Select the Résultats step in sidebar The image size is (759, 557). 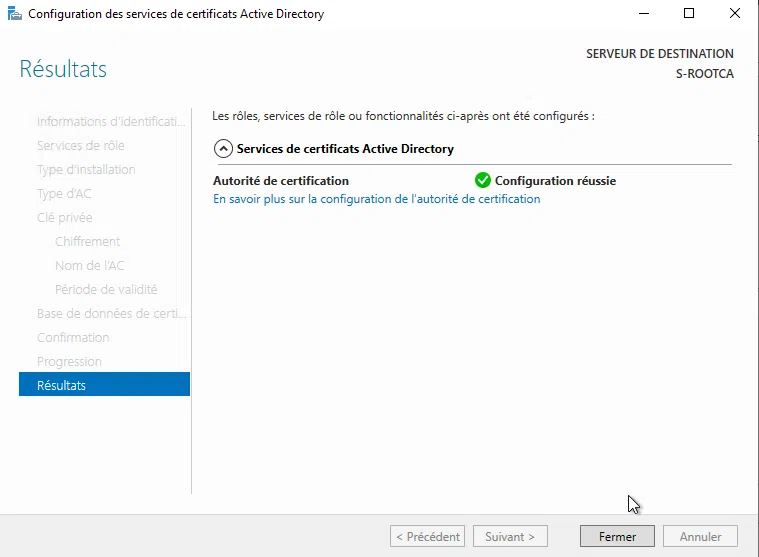click(x=105, y=385)
